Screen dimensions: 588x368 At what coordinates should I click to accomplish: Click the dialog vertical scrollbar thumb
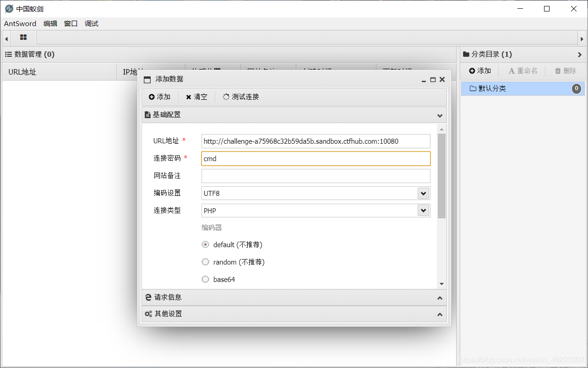(441, 176)
